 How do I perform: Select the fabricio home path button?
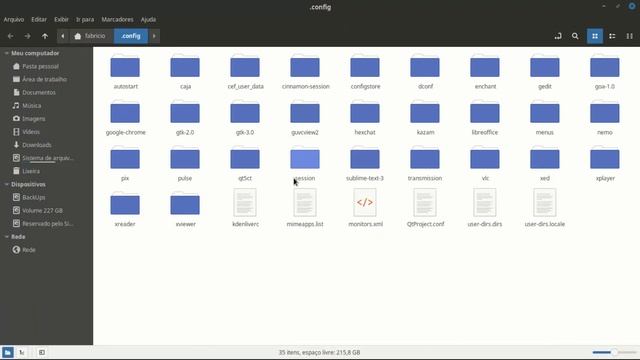click(x=90, y=36)
